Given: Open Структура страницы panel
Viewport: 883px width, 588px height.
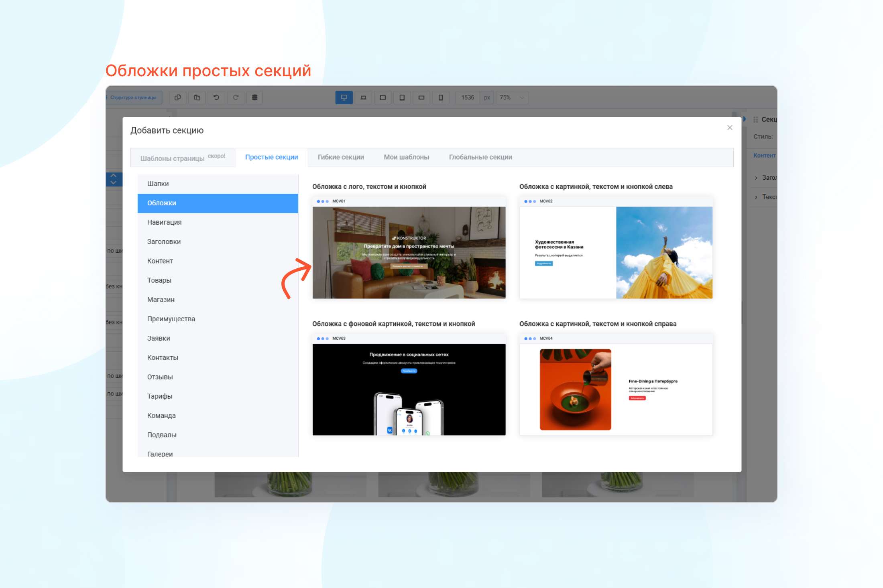Looking at the screenshot, I should [134, 97].
